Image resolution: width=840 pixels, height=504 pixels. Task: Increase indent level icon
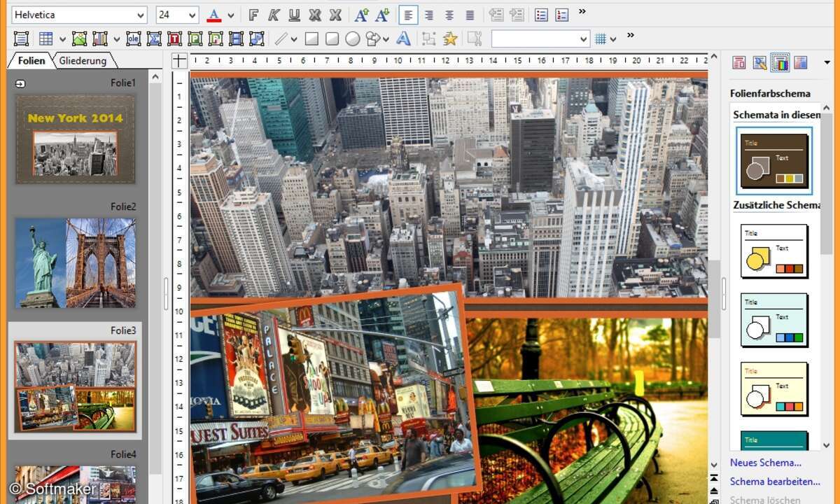pos(517,15)
